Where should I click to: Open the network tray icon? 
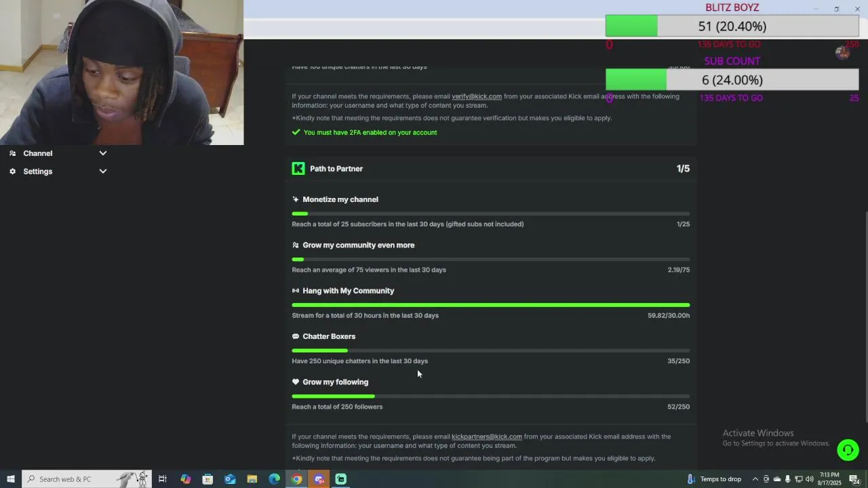[798, 479]
